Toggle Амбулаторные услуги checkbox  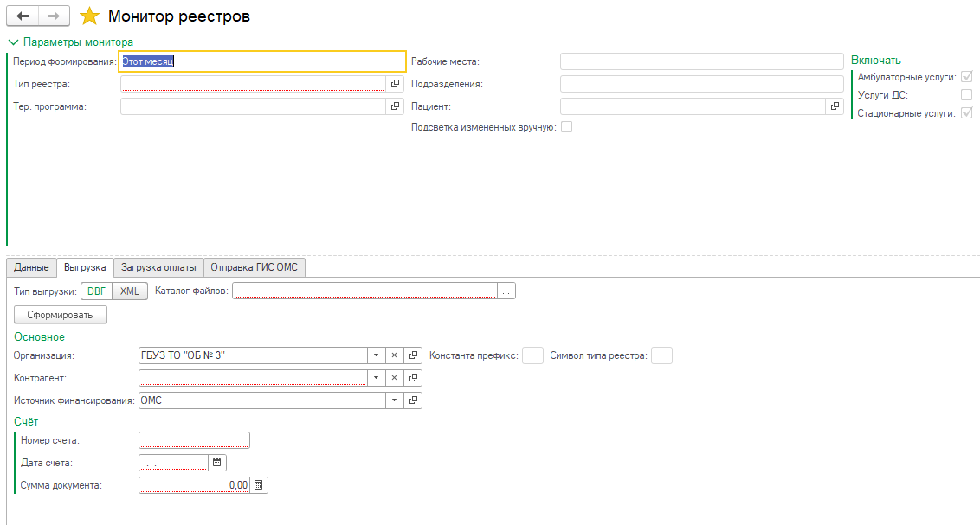(966, 77)
